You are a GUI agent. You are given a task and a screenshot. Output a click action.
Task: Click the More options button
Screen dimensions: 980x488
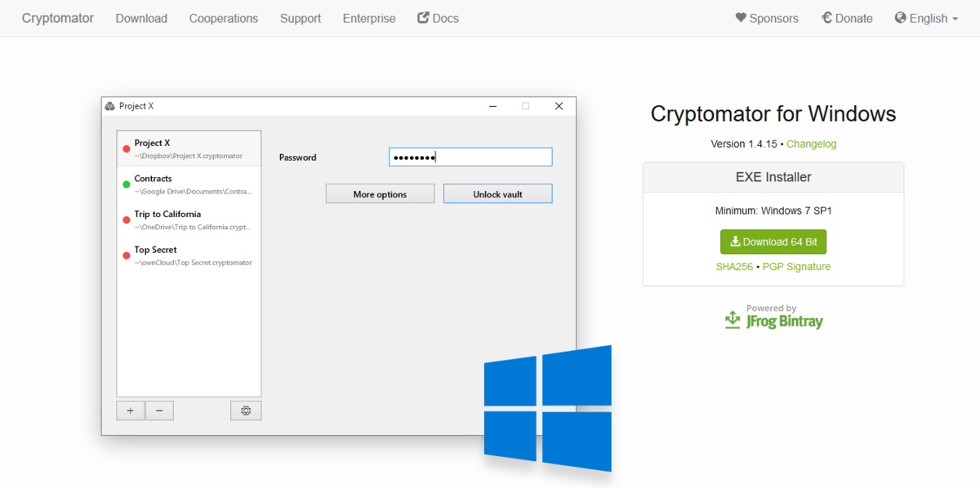pyautogui.click(x=380, y=193)
